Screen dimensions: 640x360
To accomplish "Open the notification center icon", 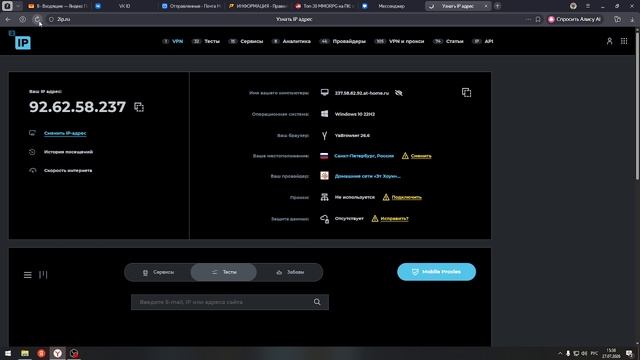I will point(629,353).
